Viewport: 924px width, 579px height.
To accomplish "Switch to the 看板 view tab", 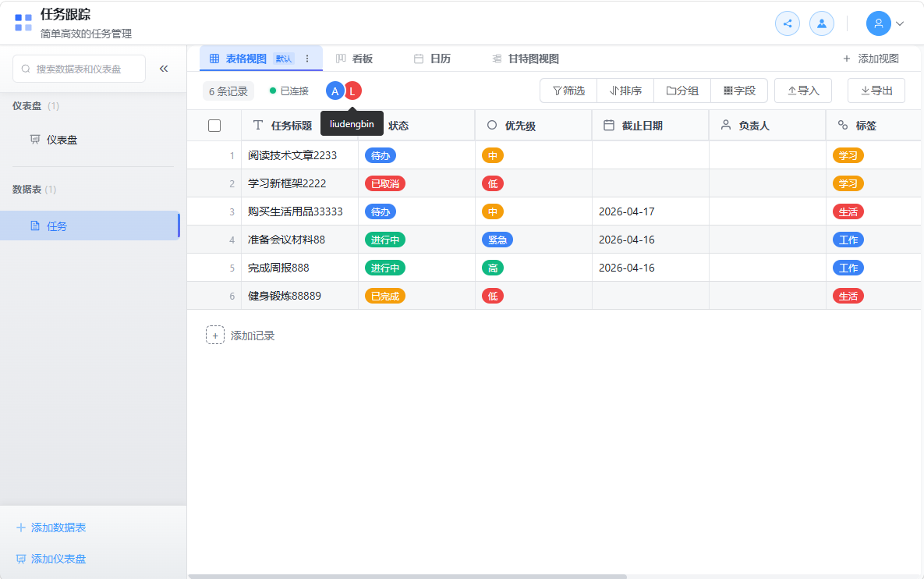I will tap(355, 59).
